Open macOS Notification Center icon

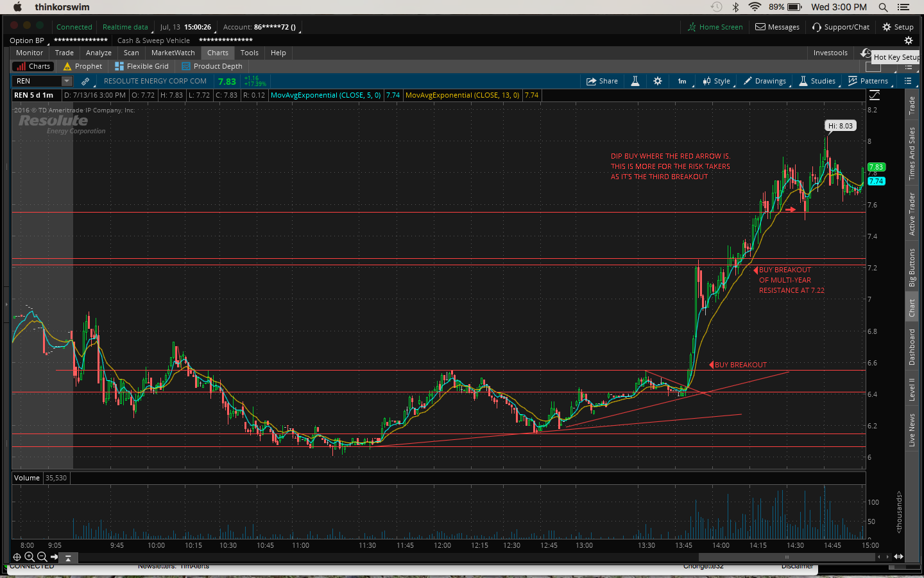903,7
